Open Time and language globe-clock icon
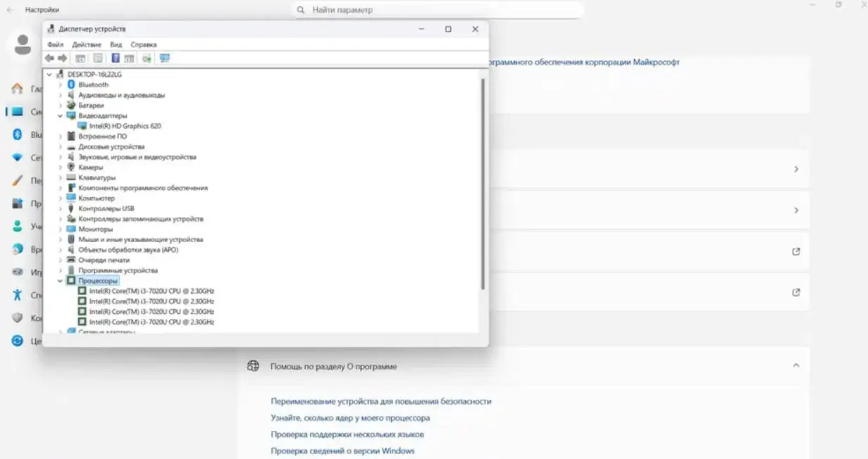868x459 pixels. click(x=17, y=249)
